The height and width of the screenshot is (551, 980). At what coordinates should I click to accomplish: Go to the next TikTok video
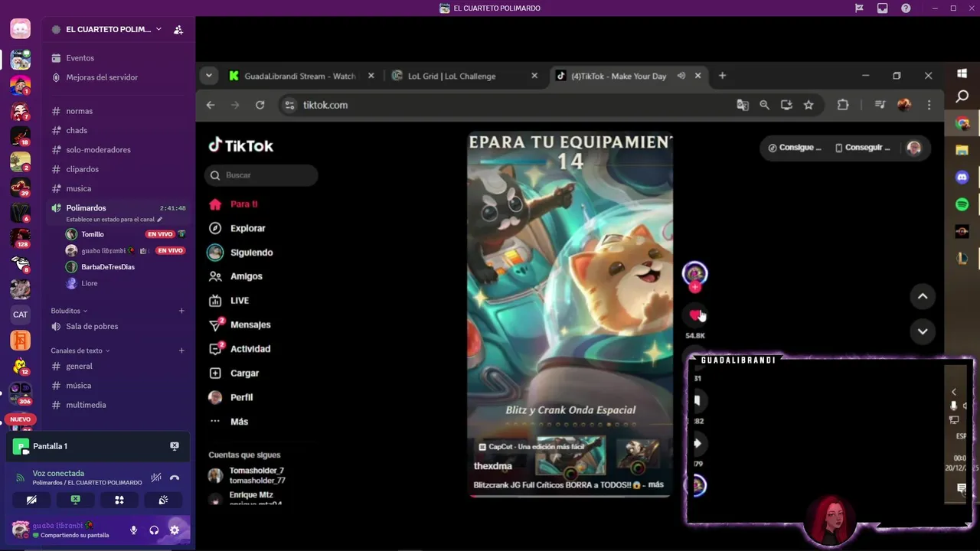(923, 331)
